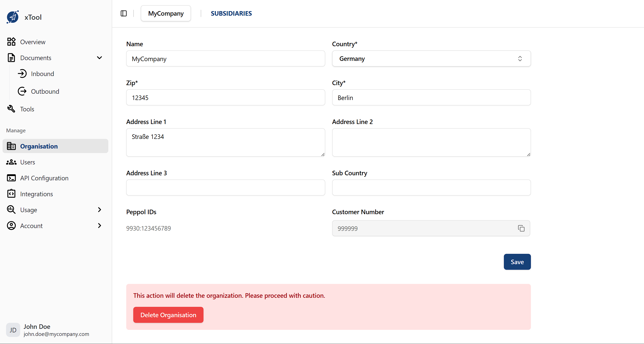Expand the Usage section chevron
The height and width of the screenshot is (344, 644).
click(100, 210)
